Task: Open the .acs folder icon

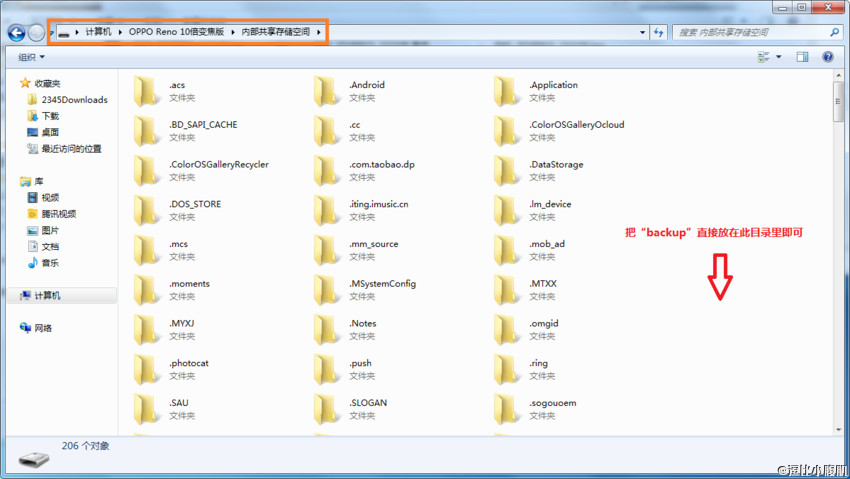Action: click(x=146, y=90)
